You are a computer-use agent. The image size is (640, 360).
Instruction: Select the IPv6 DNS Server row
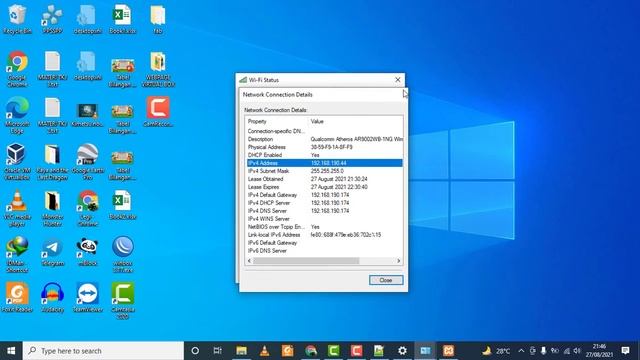point(324,251)
